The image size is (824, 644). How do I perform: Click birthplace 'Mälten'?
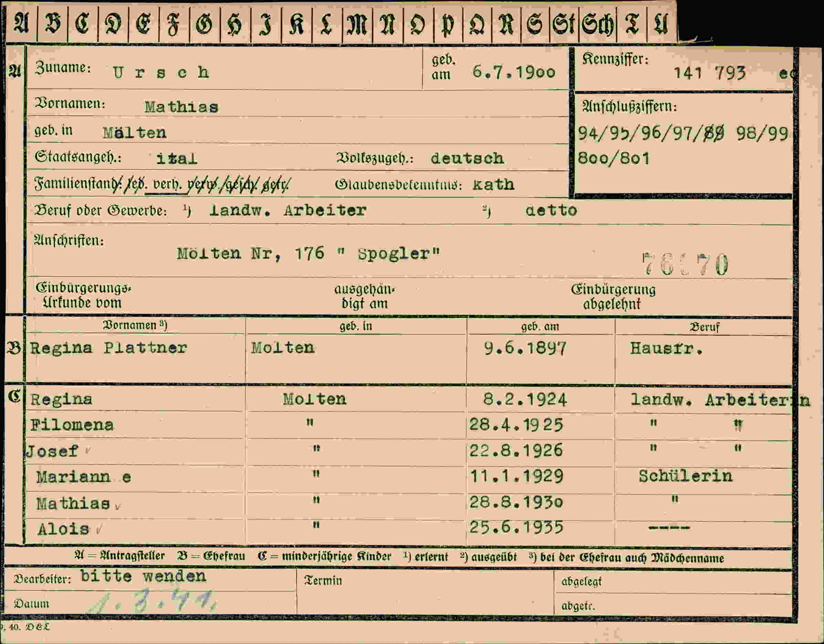(135, 132)
